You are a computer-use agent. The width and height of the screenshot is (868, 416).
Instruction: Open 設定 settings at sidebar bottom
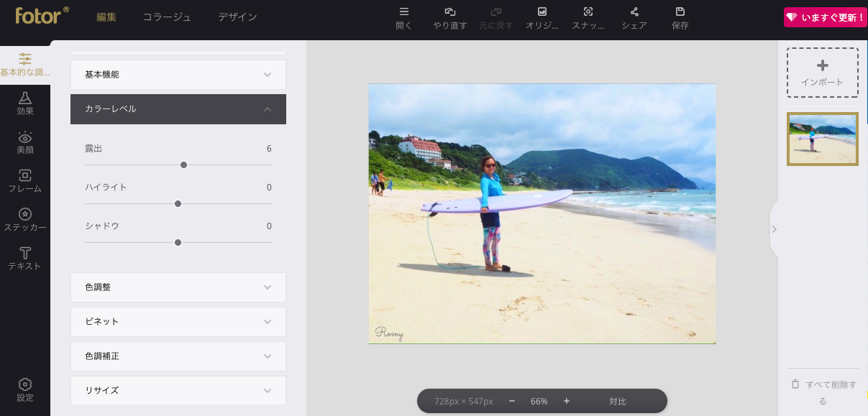pyautogui.click(x=25, y=390)
